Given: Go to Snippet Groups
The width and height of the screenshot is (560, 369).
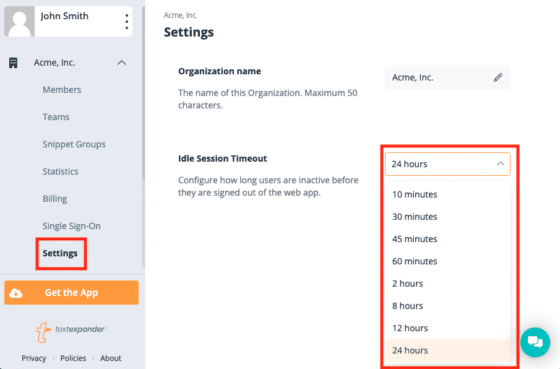Looking at the screenshot, I should coord(74,144).
